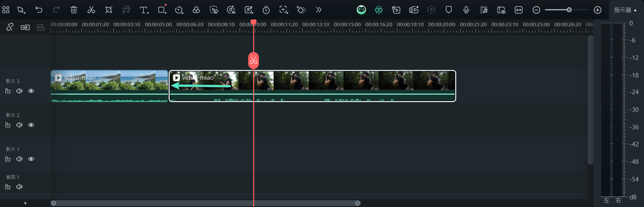
Task: Zoom out the timeline with minus button
Action: pyautogui.click(x=536, y=10)
